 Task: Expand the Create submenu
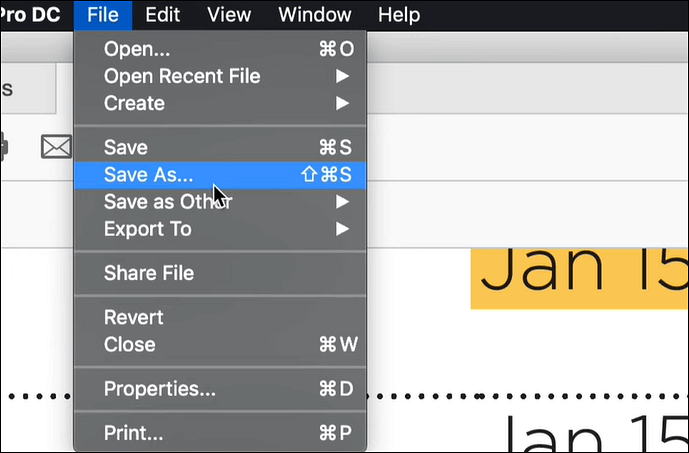(x=134, y=102)
